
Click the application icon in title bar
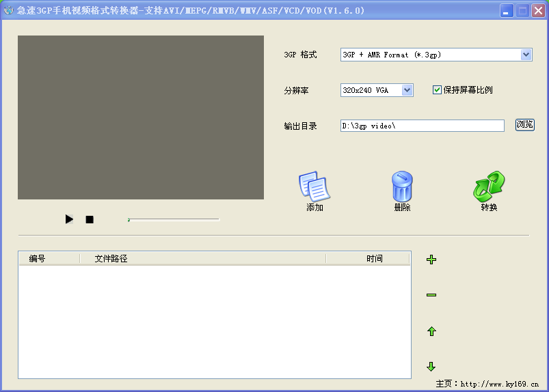click(8, 10)
